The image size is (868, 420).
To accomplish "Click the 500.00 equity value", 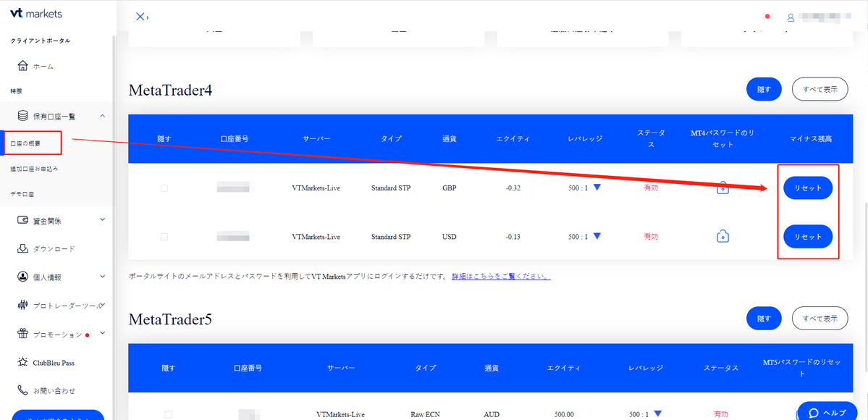I will point(563,414).
